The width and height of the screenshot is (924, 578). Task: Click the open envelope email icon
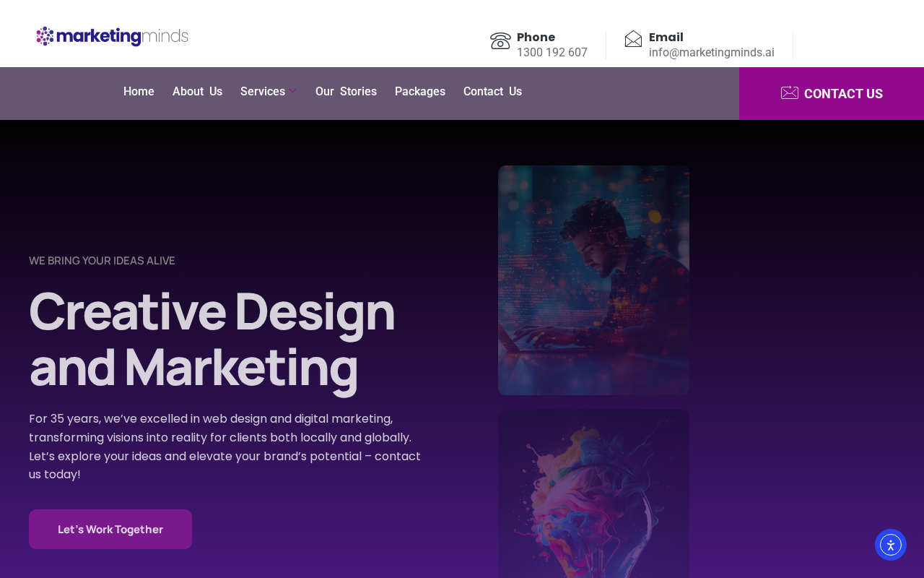coord(633,39)
